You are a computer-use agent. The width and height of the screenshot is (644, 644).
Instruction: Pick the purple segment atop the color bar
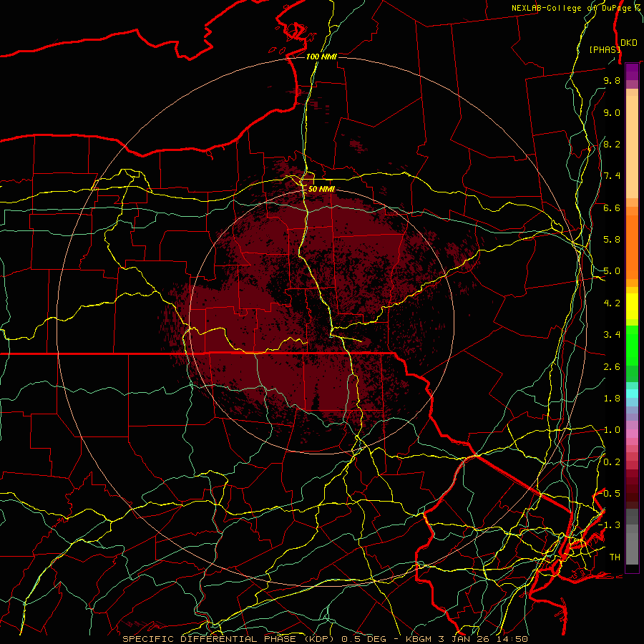click(x=632, y=72)
